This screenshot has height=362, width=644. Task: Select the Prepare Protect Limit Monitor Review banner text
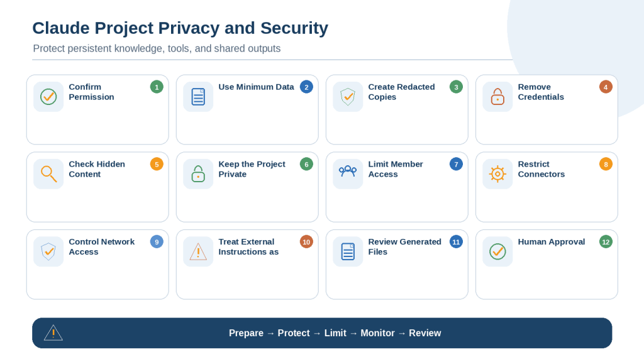(335, 333)
